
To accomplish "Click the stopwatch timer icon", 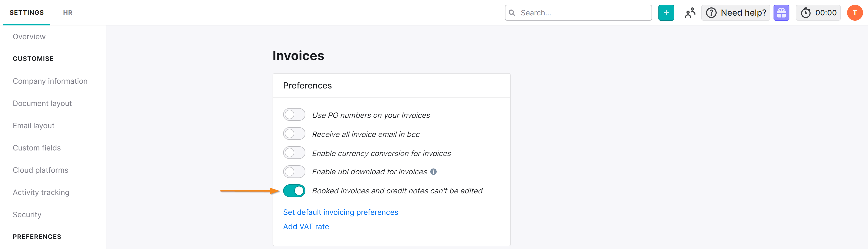I will tap(806, 13).
